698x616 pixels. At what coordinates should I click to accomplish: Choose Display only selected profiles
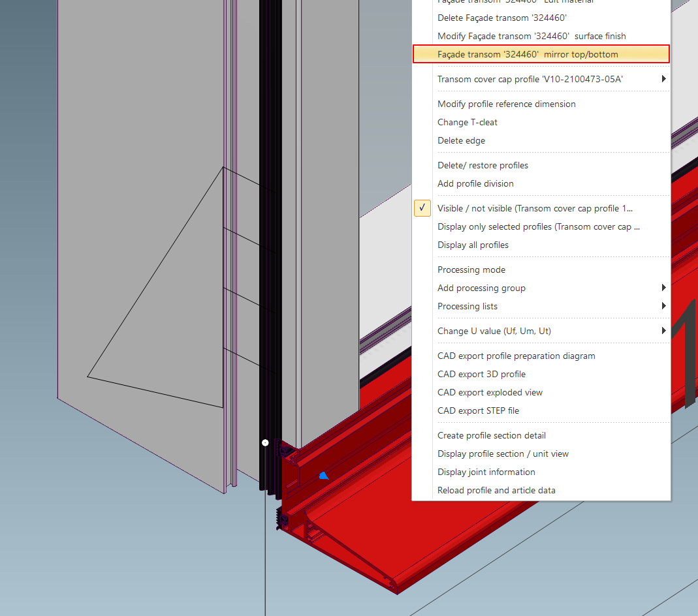tap(538, 226)
